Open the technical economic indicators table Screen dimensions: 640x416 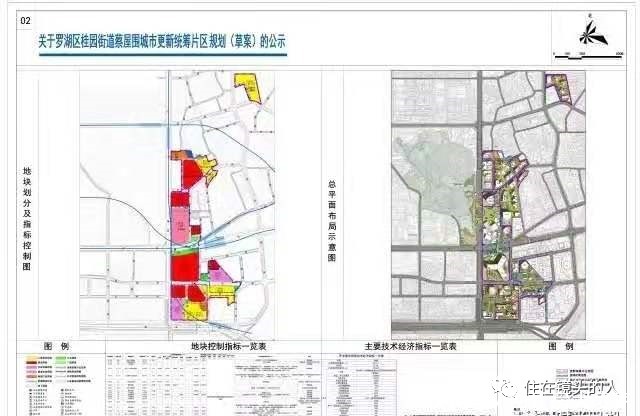point(359,385)
